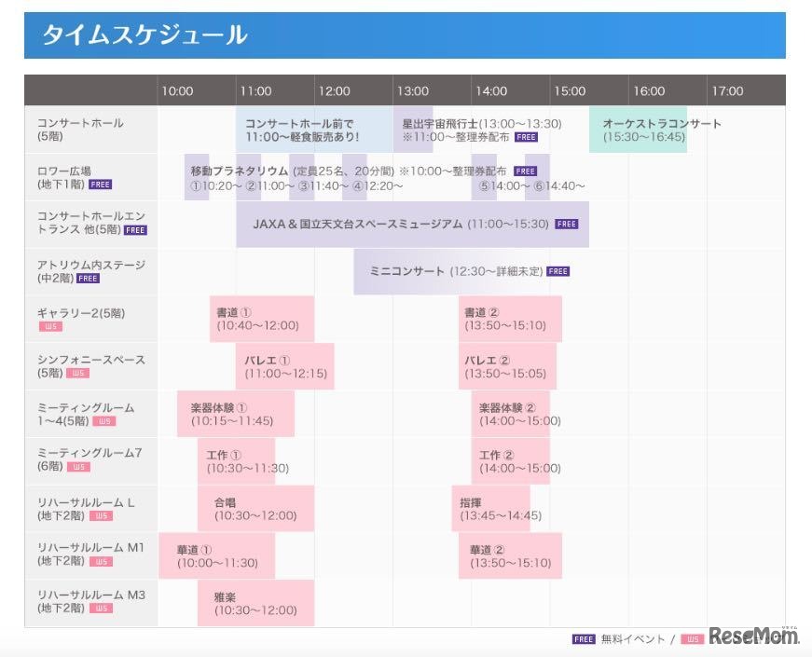Screen dimensions: 812x657
Task: Click the 雅楽 event in リハーサルルームM3
Action: pos(255,600)
